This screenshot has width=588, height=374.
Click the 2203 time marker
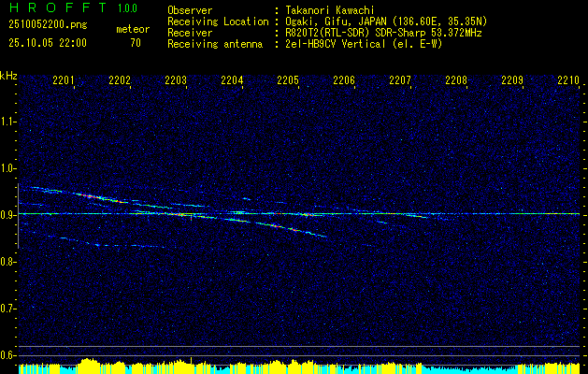[176, 79]
